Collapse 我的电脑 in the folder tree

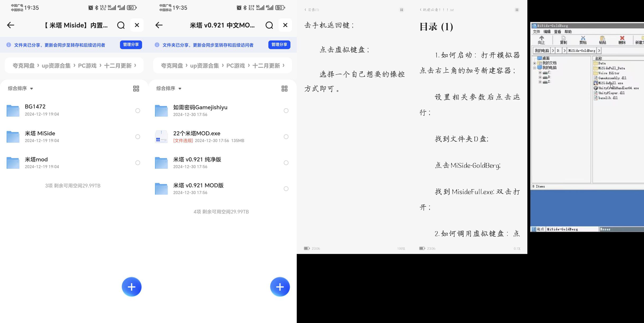click(535, 68)
